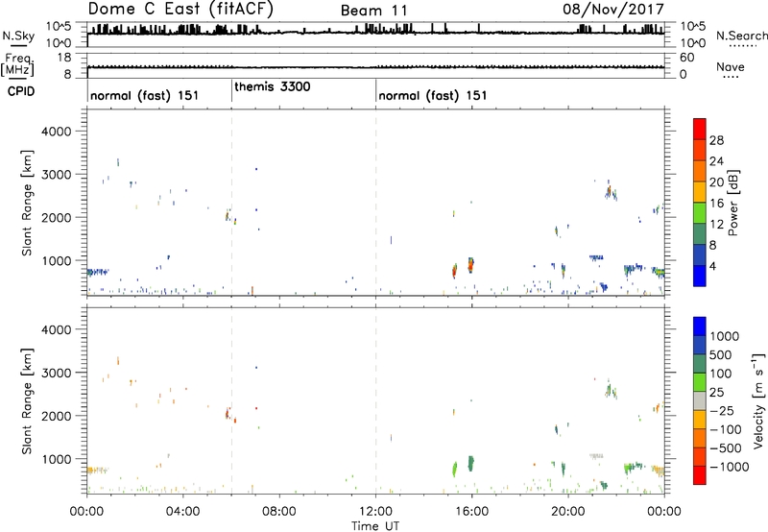Click the 'Dome C East (fitACF)' title
The height and width of the screenshot is (532, 768).
point(180,9)
